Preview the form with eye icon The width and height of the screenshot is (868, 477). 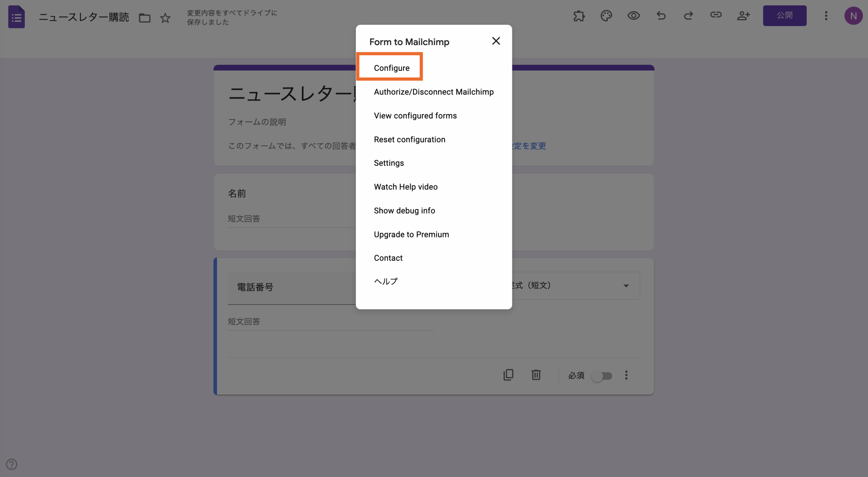point(633,16)
